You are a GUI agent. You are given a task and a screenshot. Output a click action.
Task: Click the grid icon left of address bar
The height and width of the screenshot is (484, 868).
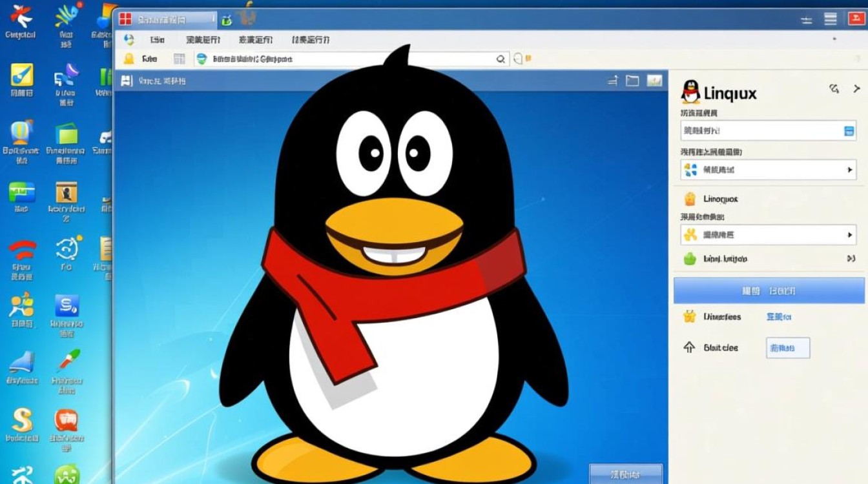tap(180, 59)
